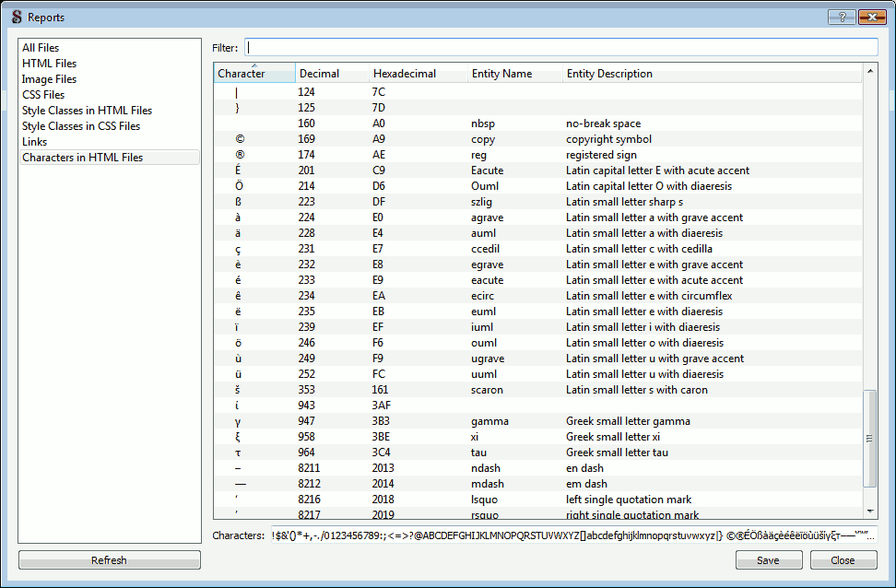Click the 'lsquo' entity name

484,500
